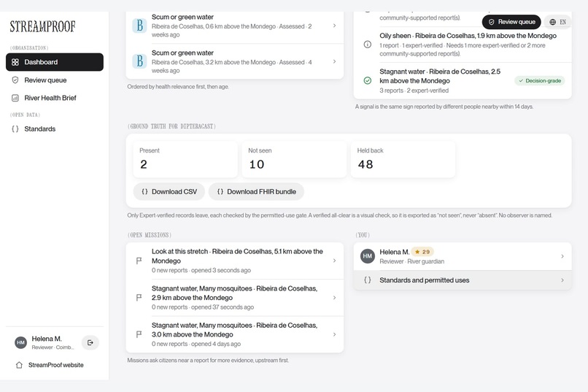This screenshot has width=588, height=392.
Task: Open Review queue in the sidebar
Action: (55, 80)
